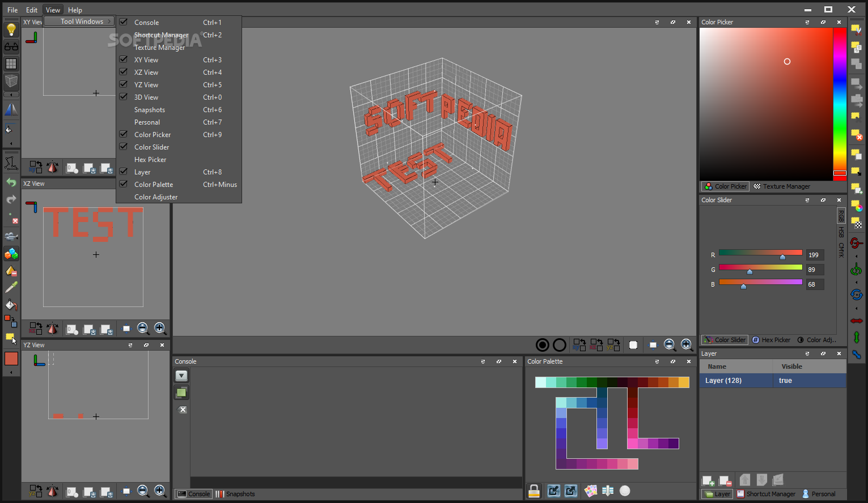Open the Help menu
This screenshot has width=868, height=503.
click(x=75, y=10)
